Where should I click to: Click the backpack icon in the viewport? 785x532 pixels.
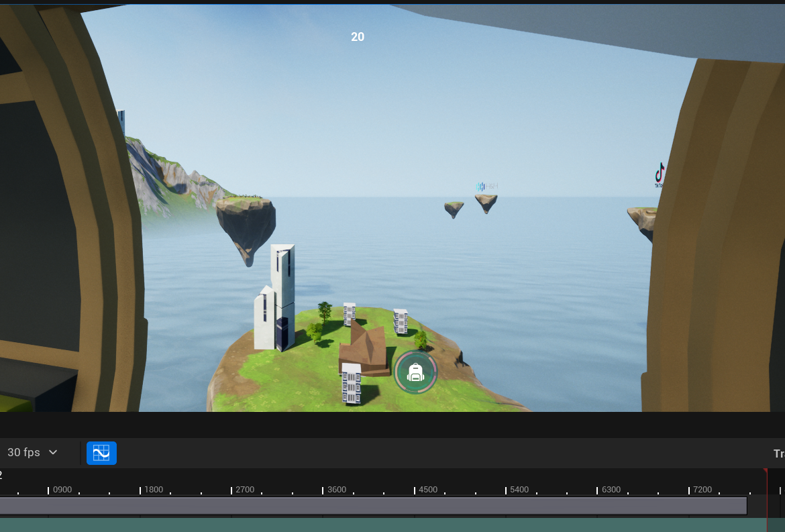(415, 372)
